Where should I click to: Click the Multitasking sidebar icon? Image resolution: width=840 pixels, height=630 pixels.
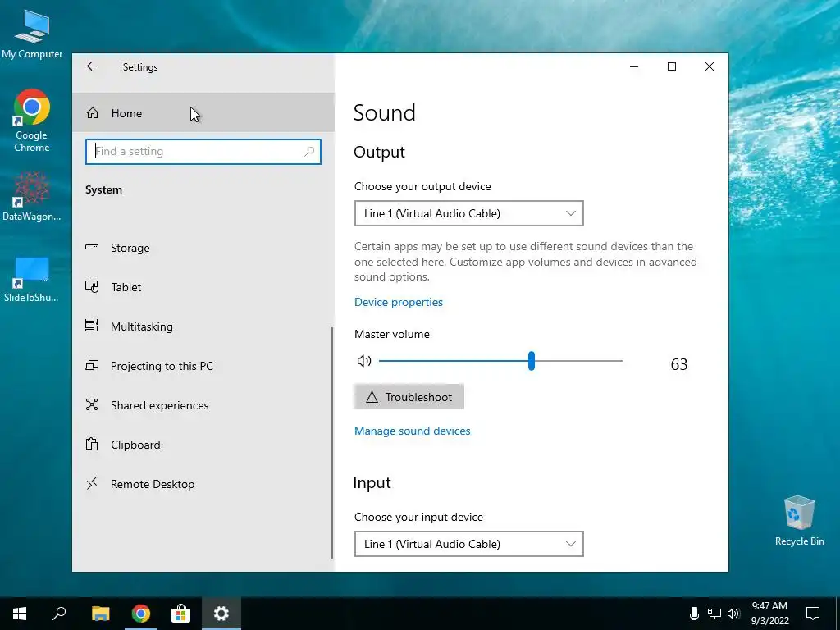coord(92,326)
